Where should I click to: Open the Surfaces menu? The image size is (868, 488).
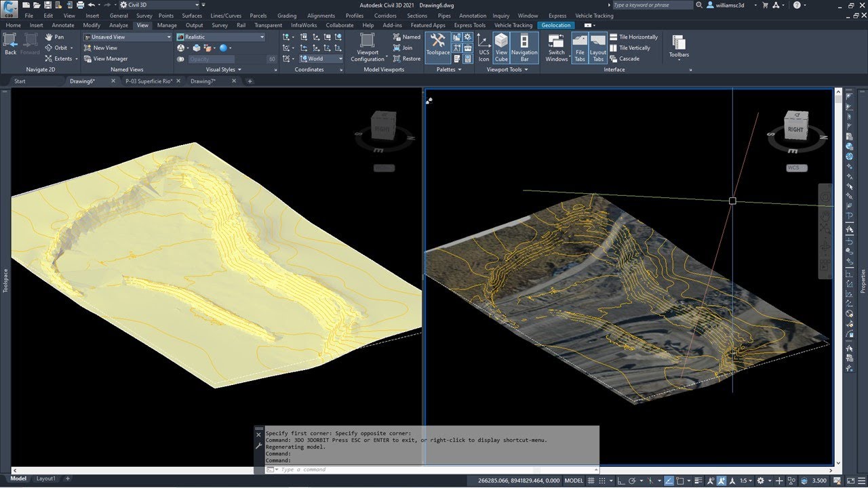tap(192, 16)
